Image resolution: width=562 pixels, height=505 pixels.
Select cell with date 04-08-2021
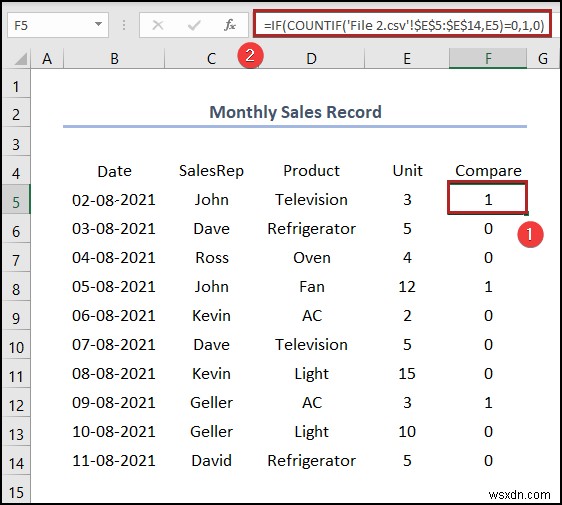(114, 258)
